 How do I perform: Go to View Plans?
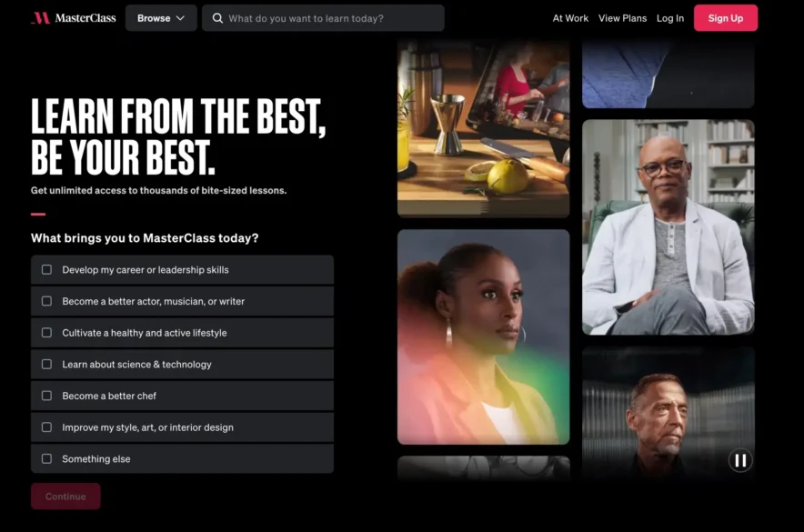coord(621,18)
